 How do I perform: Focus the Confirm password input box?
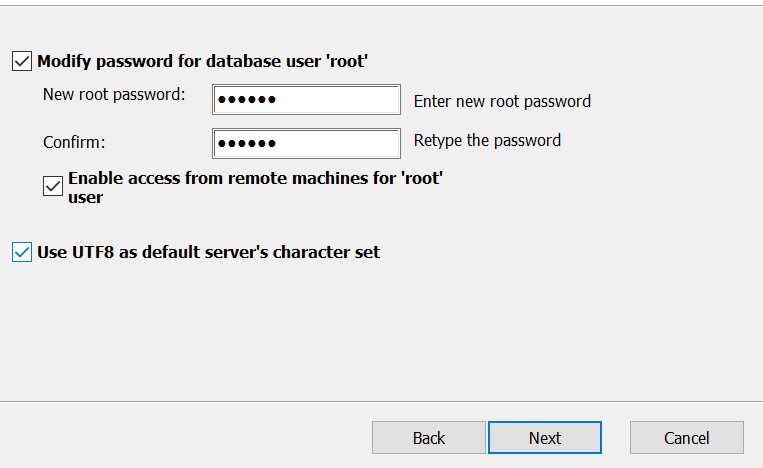(x=307, y=144)
